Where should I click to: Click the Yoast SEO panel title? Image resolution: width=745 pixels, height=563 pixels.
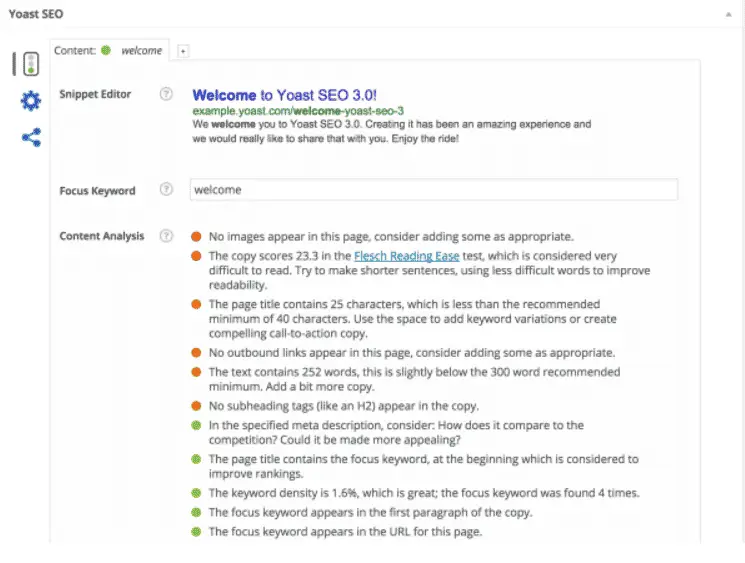(36, 14)
